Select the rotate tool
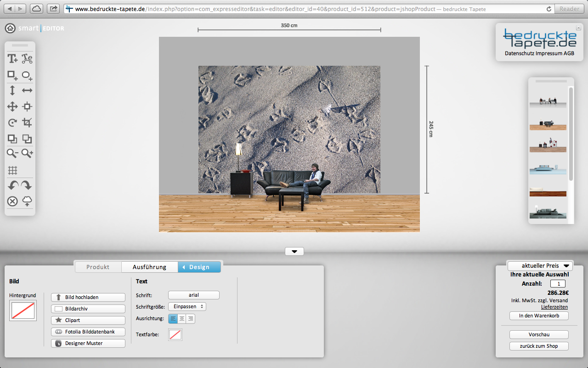This screenshot has width=588, height=368. tap(12, 123)
